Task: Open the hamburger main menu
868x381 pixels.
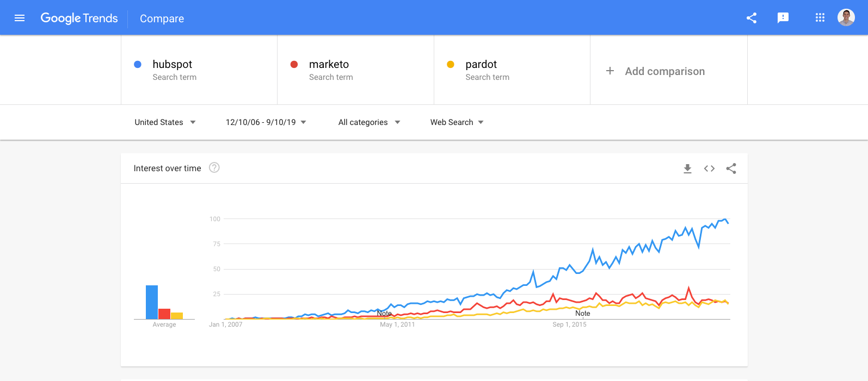Action: [20, 18]
